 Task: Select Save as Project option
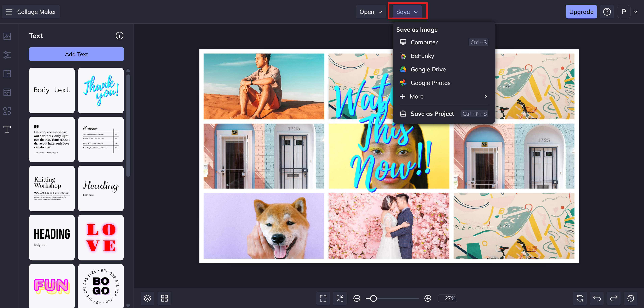[x=432, y=114]
